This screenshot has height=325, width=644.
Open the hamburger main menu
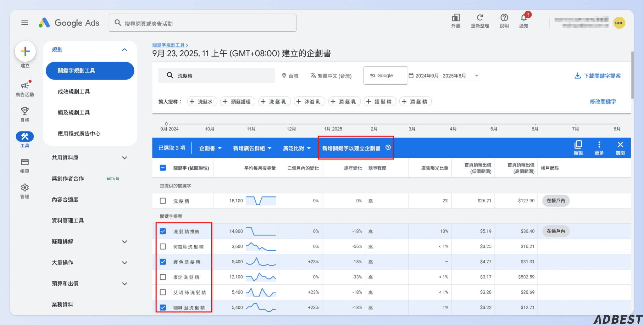tap(25, 23)
